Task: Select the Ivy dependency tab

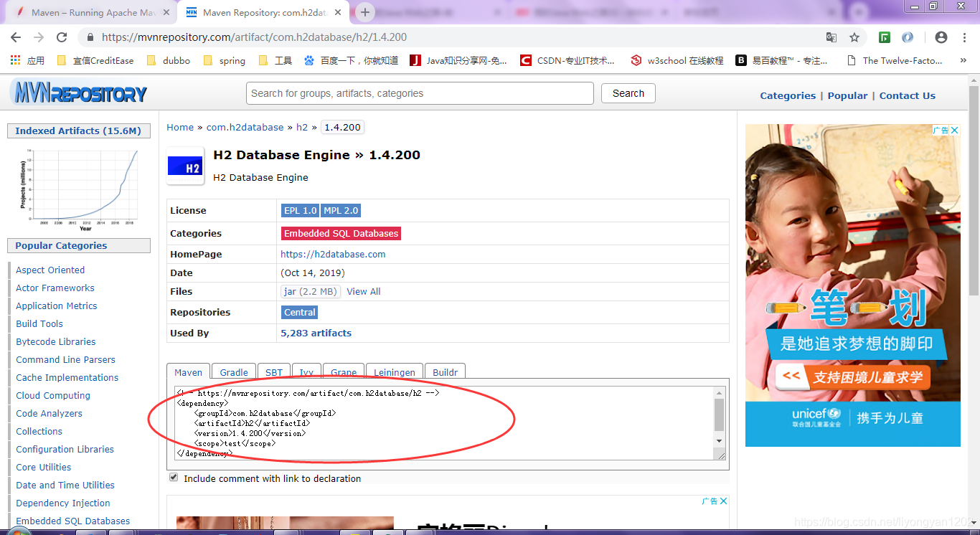Action: click(x=306, y=372)
